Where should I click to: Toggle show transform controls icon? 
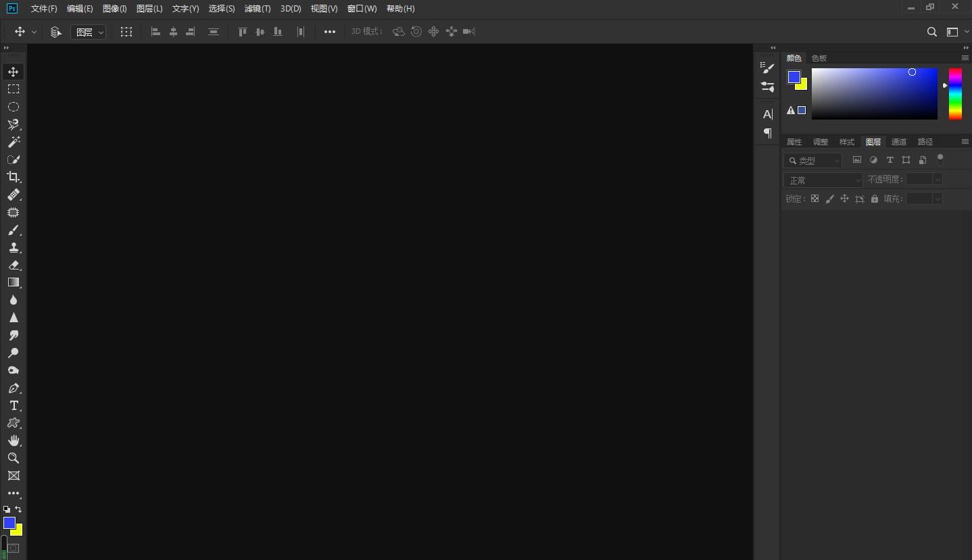coord(126,32)
